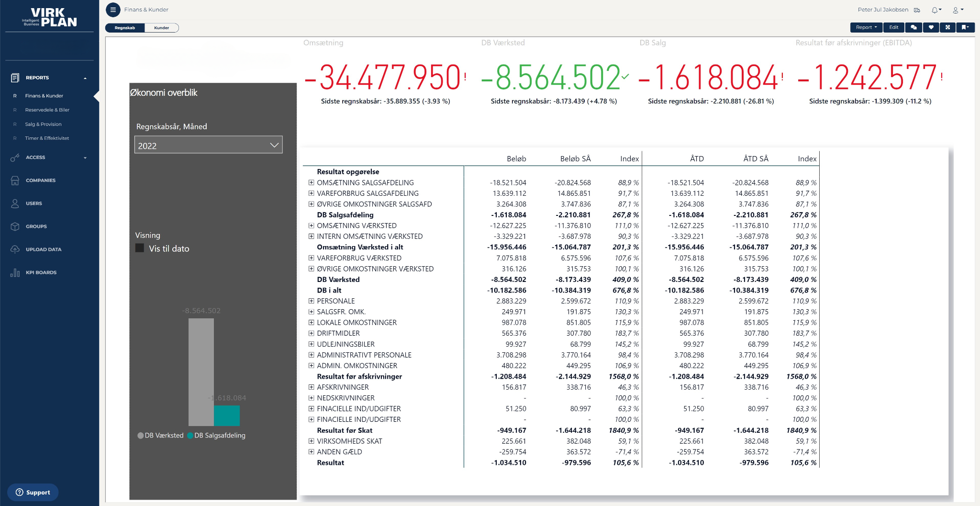
Task: Click the Omsætning KPI value -34.477.950
Action: click(x=383, y=78)
